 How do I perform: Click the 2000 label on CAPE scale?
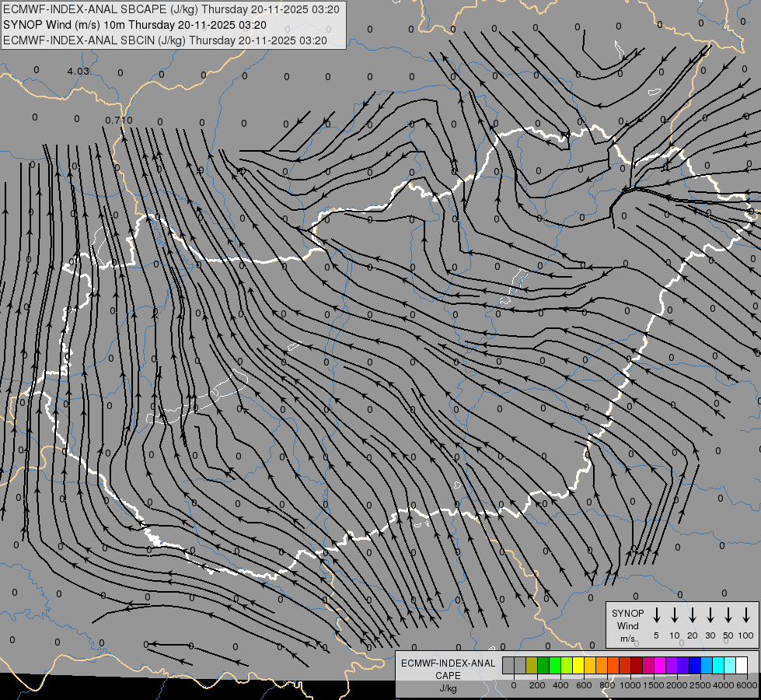click(x=677, y=685)
